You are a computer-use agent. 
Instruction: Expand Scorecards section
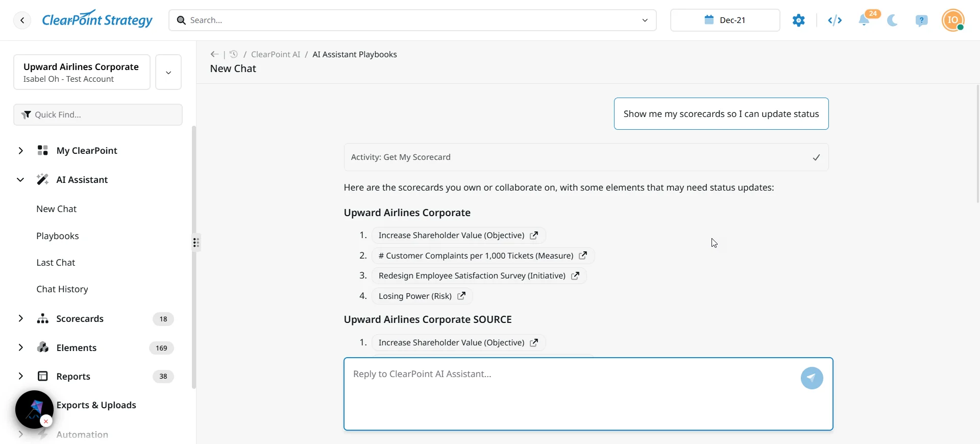20,318
